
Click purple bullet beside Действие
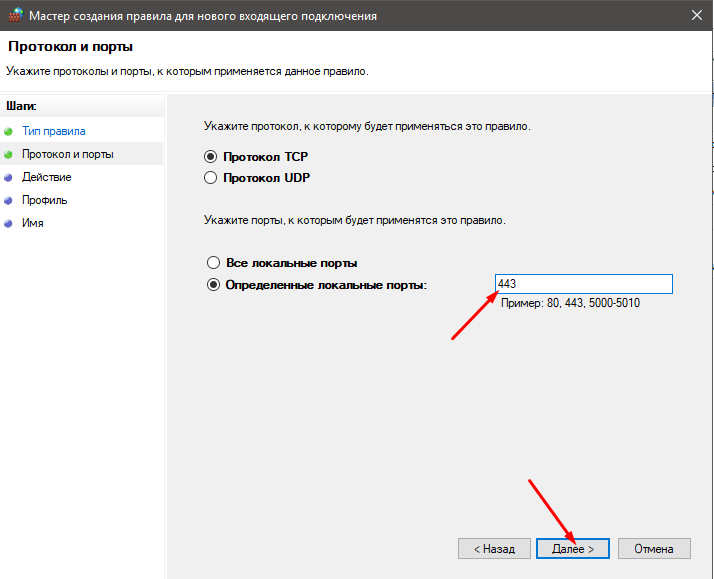pos(8,178)
